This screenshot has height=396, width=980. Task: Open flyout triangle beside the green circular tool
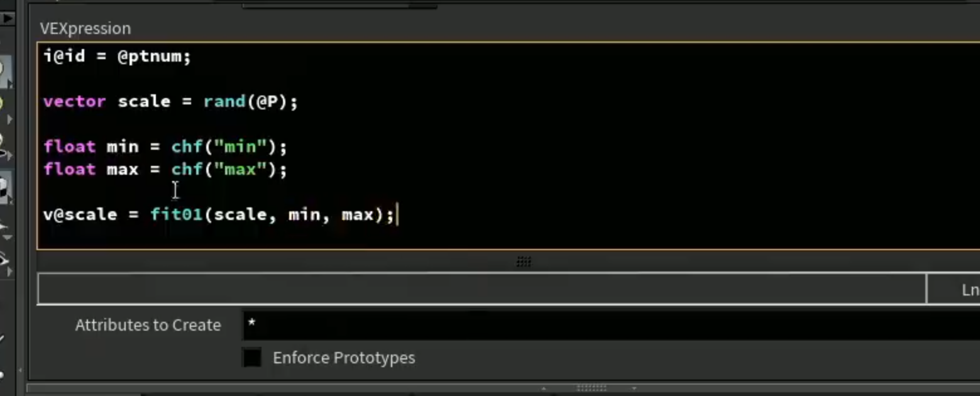pyautogui.click(x=9, y=119)
